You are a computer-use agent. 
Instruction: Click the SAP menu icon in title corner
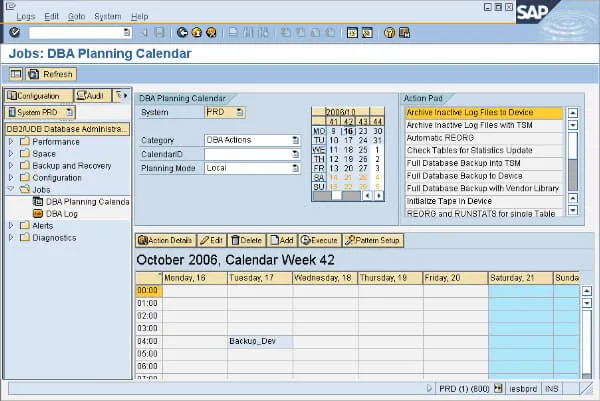click(10, 6)
